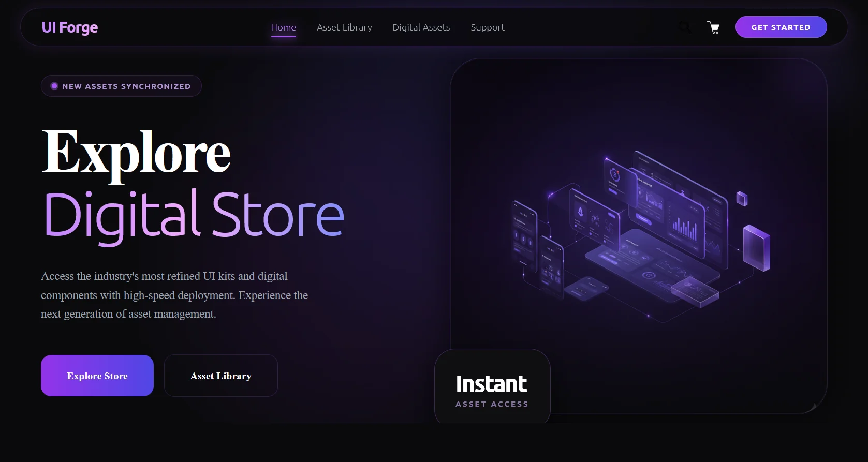Open the shopping cart icon
868x462 pixels.
click(713, 27)
